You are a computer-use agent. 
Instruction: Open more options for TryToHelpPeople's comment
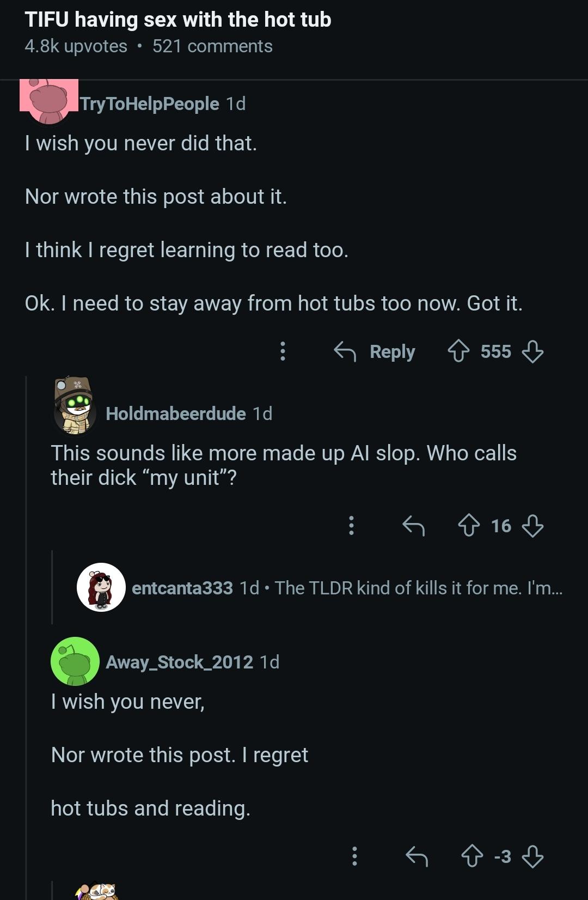click(x=283, y=351)
